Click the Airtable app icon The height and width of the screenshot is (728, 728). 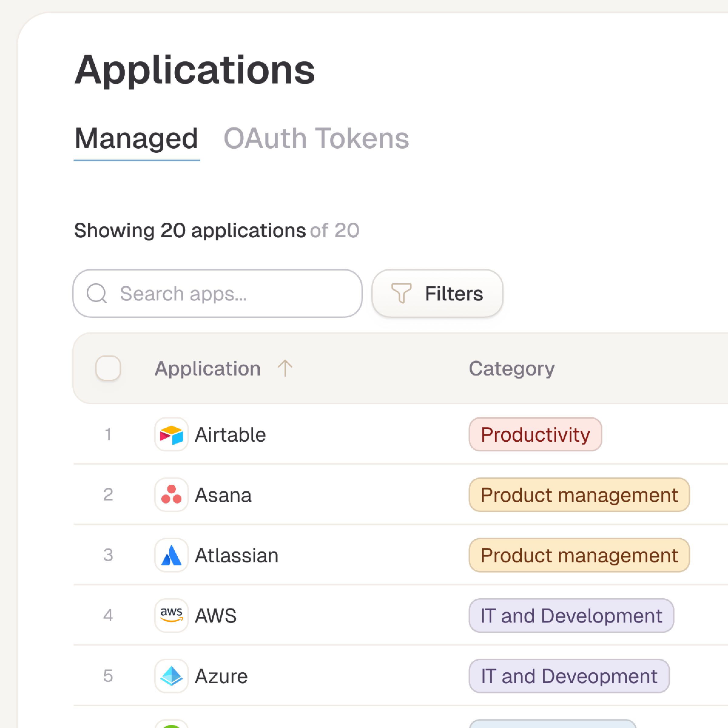(171, 434)
